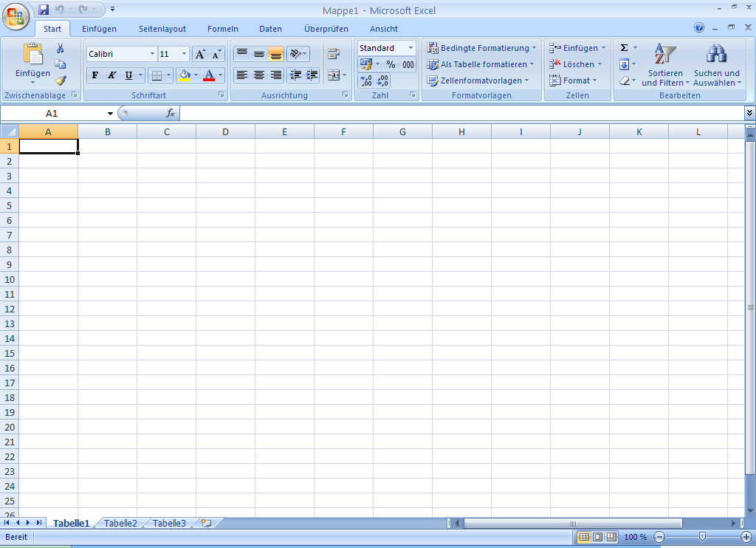Expand the Standard number format dropdown
This screenshot has width=756, height=548.
pos(410,48)
